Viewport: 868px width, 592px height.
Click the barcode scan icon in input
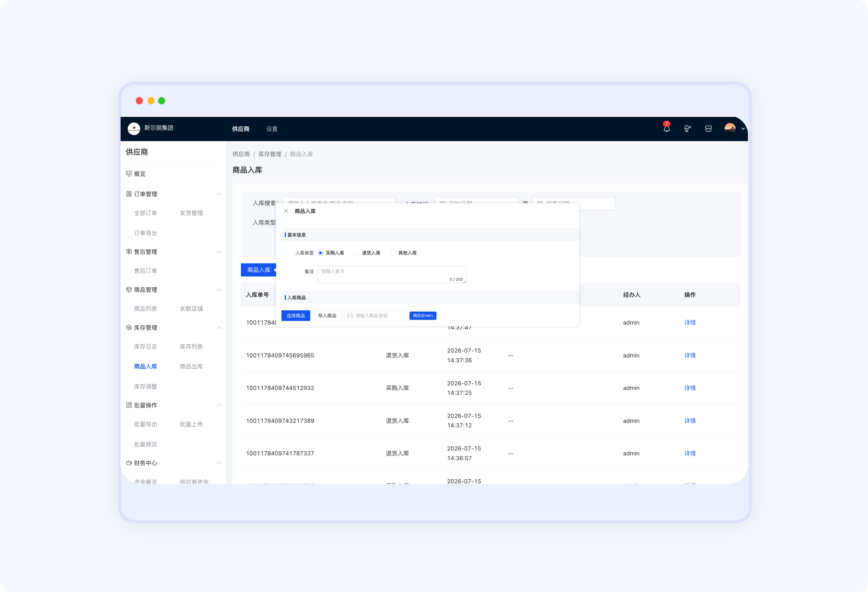[350, 316]
